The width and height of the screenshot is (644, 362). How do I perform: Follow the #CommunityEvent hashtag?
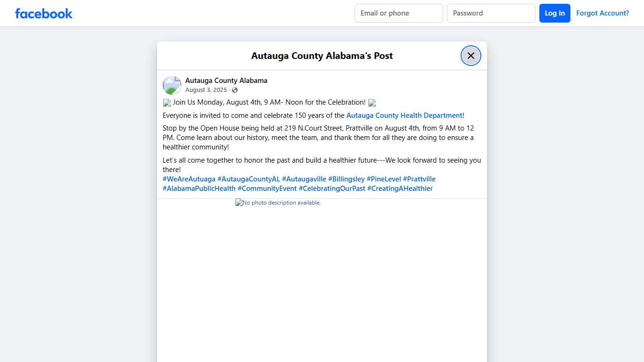tap(267, 189)
